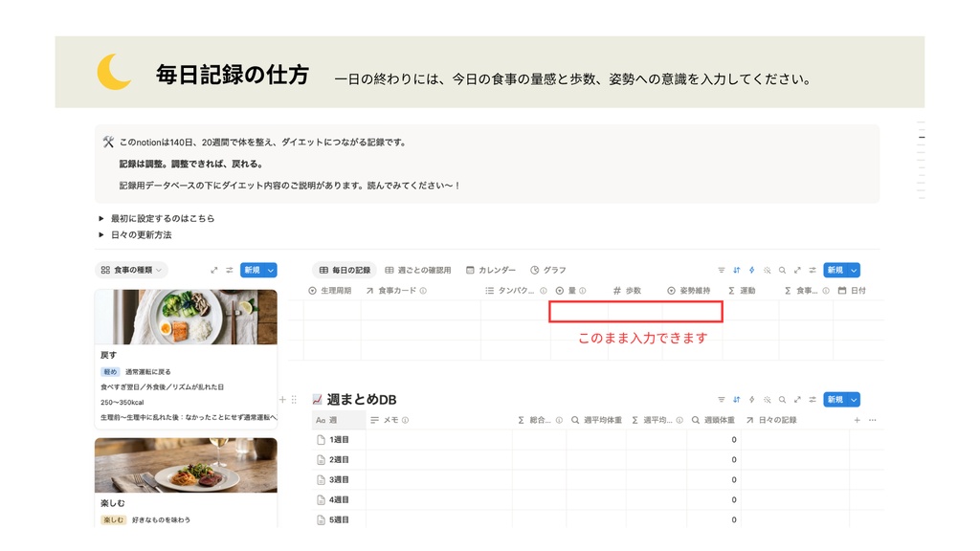The height and width of the screenshot is (551, 980).
Task: Open the 2週目 page
Action: (x=339, y=460)
